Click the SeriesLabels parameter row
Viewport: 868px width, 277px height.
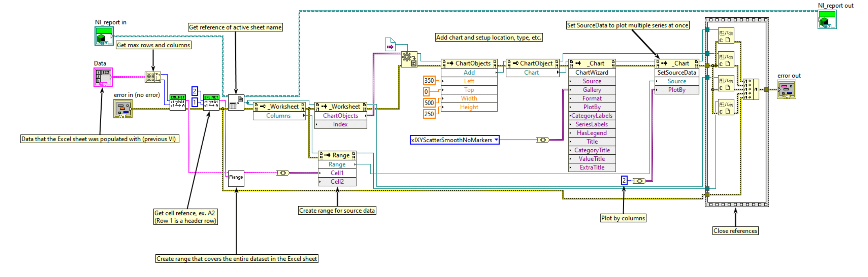(592, 124)
